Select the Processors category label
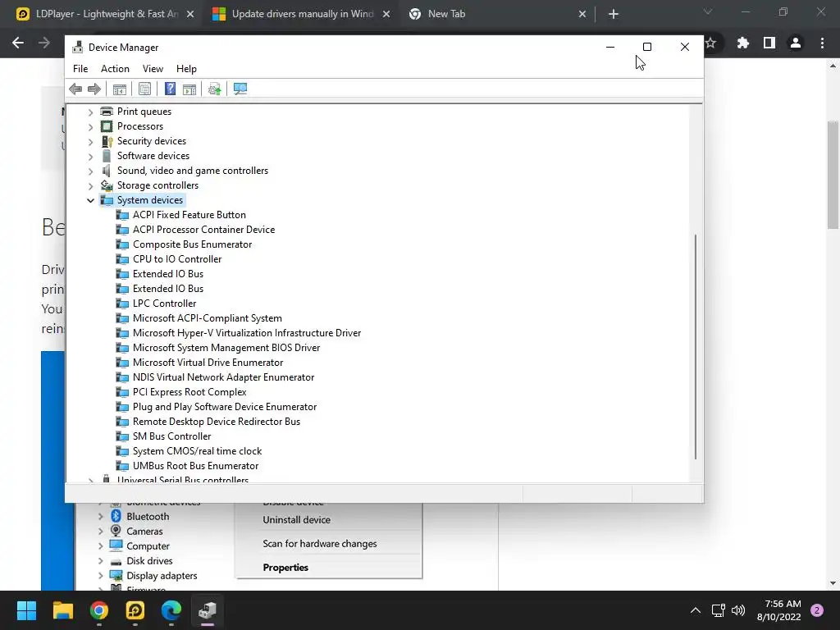The height and width of the screenshot is (630, 840). [140, 126]
